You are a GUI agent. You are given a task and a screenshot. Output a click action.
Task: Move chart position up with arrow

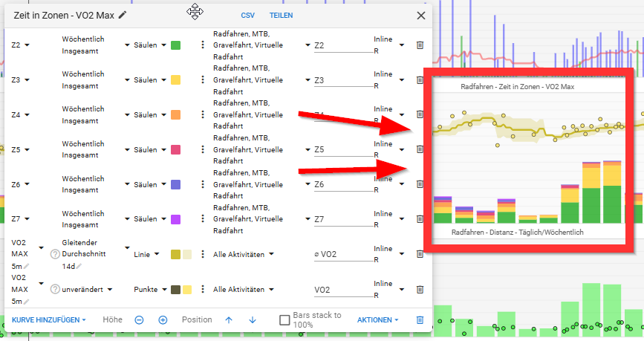pyautogui.click(x=229, y=319)
